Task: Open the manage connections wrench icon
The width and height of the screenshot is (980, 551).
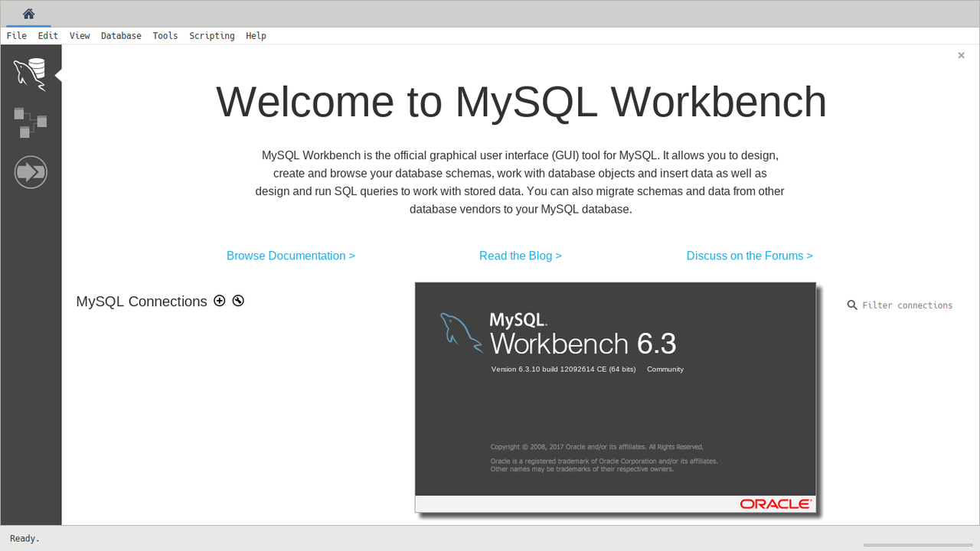Action: pyautogui.click(x=238, y=301)
